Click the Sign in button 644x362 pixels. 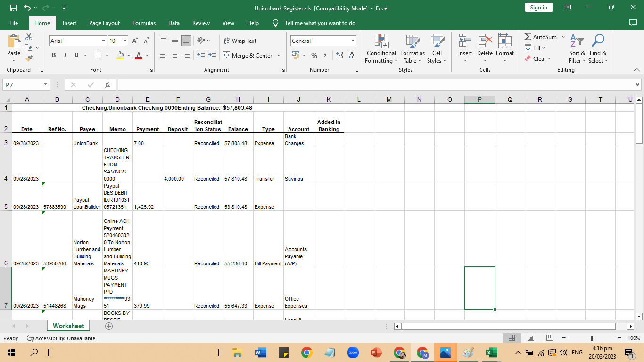point(538,7)
